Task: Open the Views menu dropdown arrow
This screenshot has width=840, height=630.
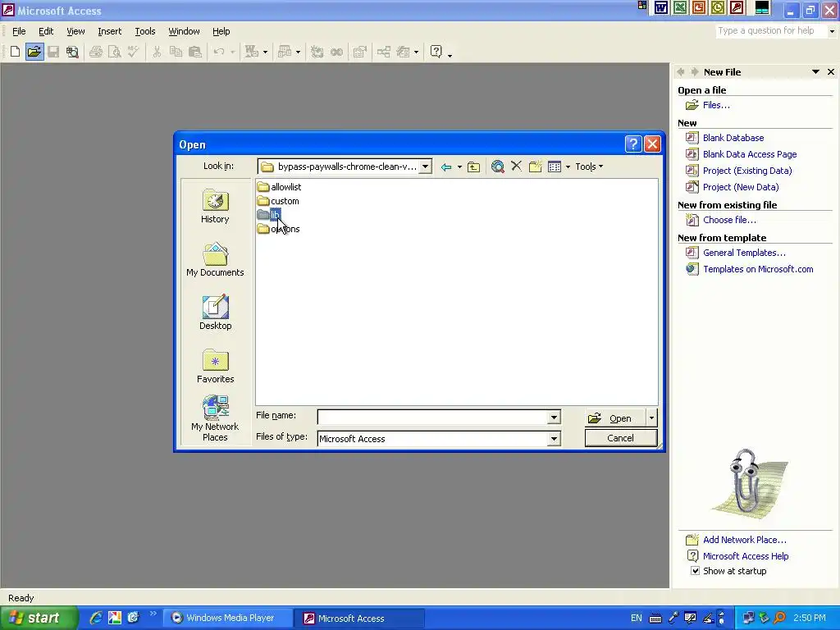Action: (x=568, y=167)
